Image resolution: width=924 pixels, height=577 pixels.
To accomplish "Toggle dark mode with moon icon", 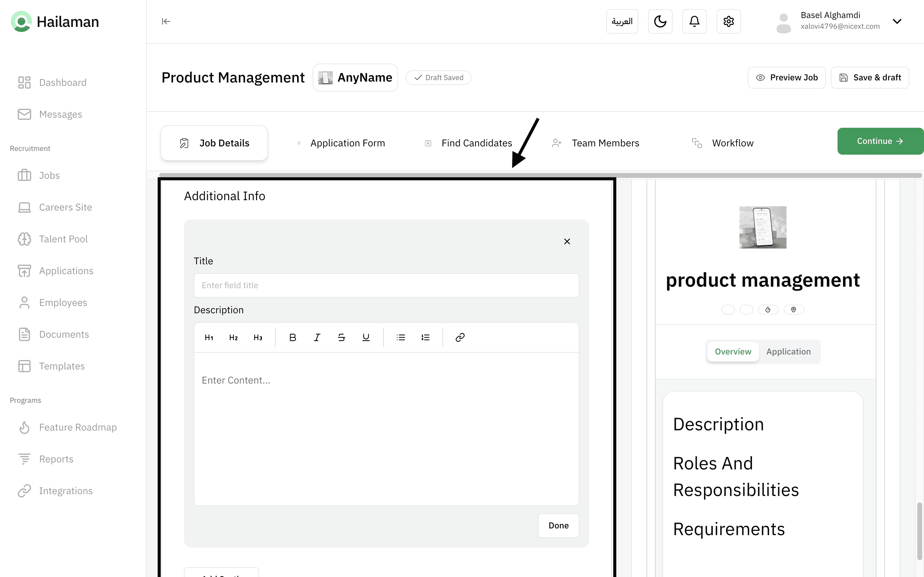I will (x=660, y=21).
